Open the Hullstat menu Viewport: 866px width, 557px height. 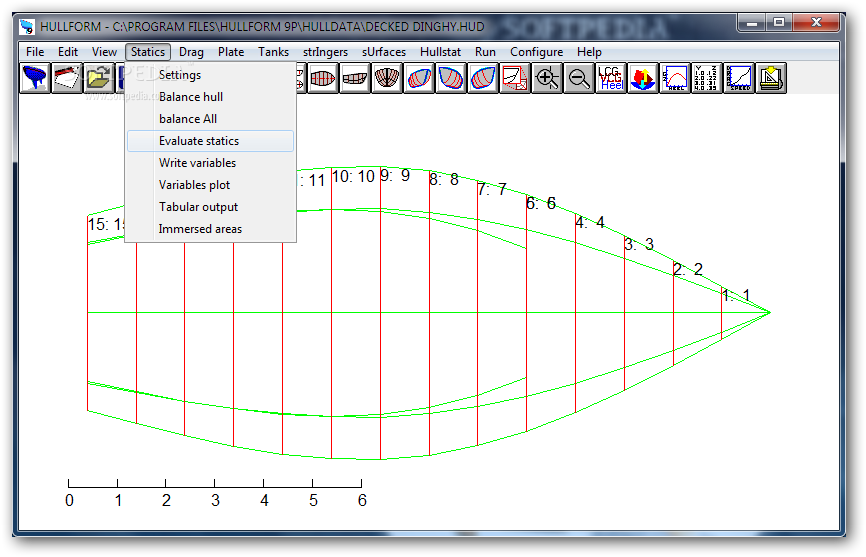(x=440, y=52)
